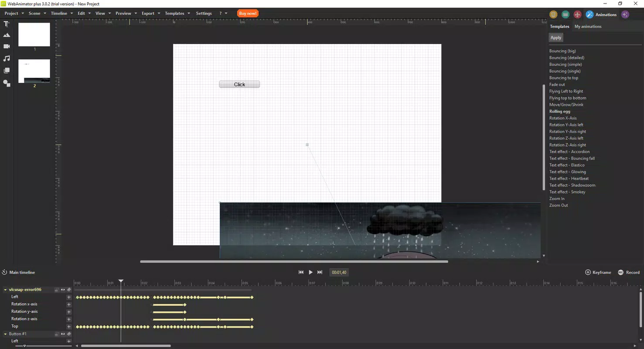Play the animation
Image resolution: width=644 pixels, height=349 pixels.
310,272
